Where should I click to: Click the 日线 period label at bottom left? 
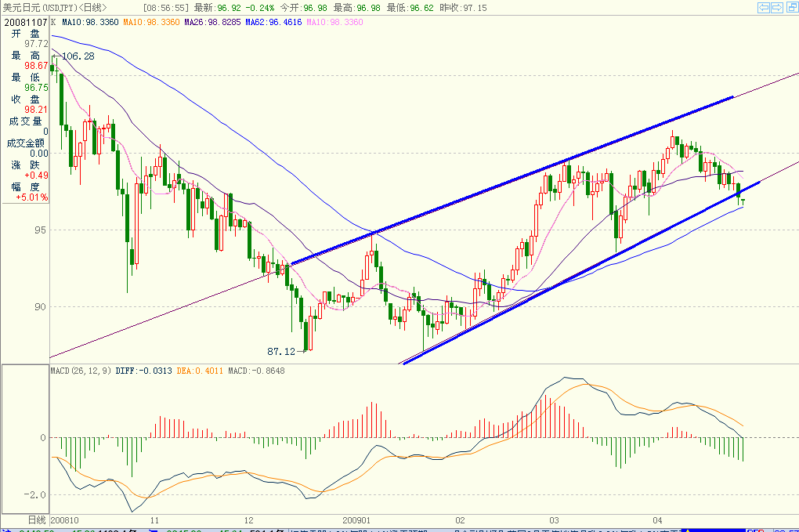37,519
